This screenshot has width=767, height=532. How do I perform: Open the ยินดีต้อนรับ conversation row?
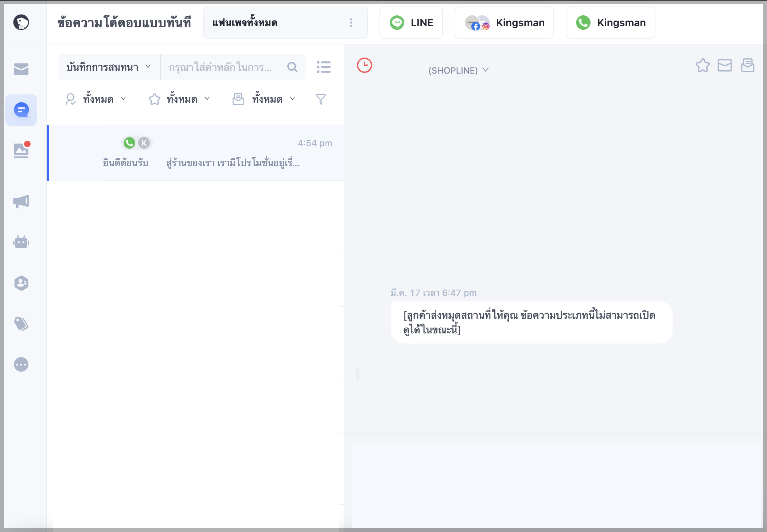tap(196, 153)
